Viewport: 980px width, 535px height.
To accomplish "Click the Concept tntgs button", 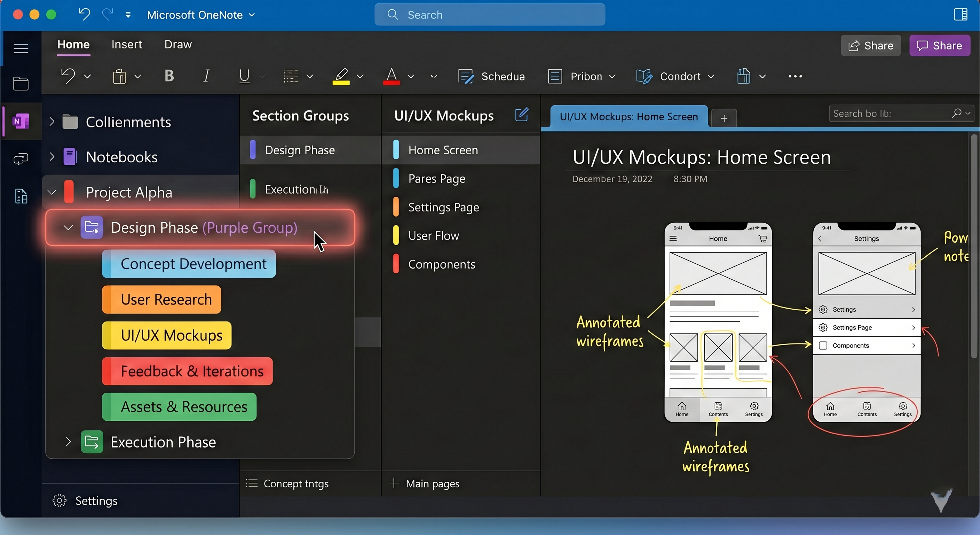I will [x=287, y=483].
